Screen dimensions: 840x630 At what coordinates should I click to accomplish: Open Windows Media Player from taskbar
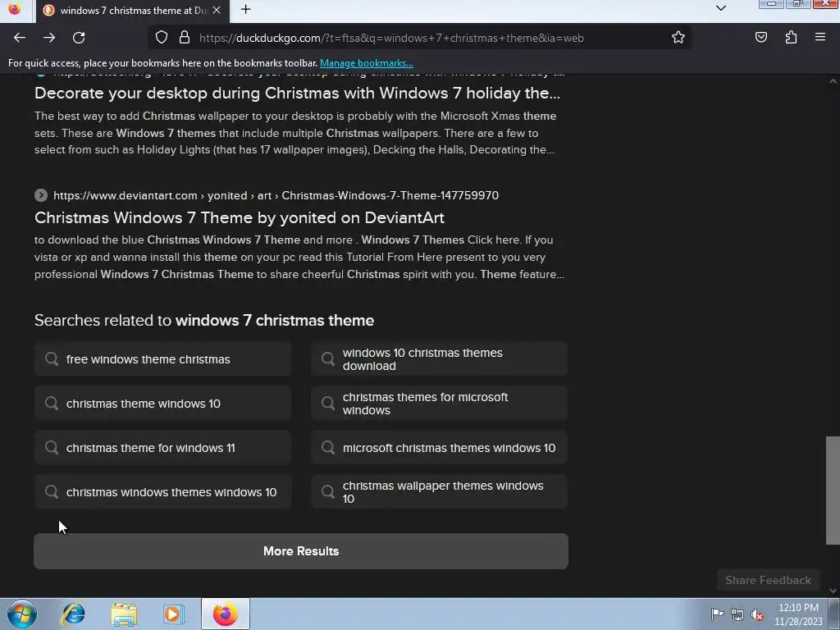(x=173, y=614)
